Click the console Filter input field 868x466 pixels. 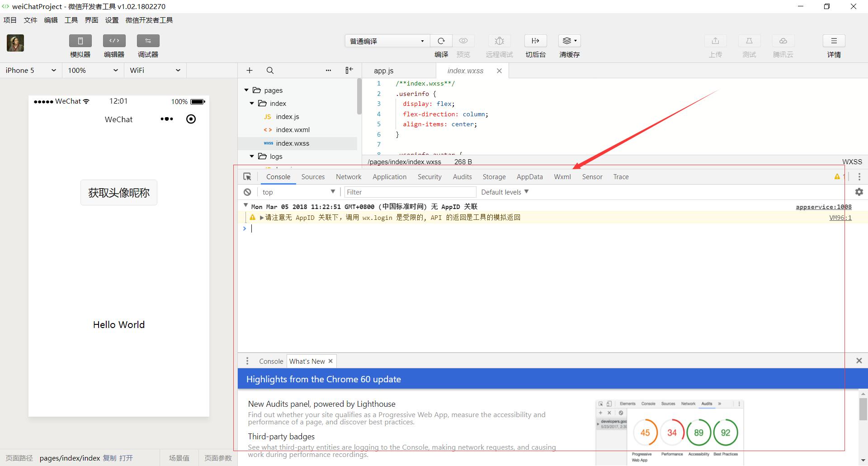(410, 192)
